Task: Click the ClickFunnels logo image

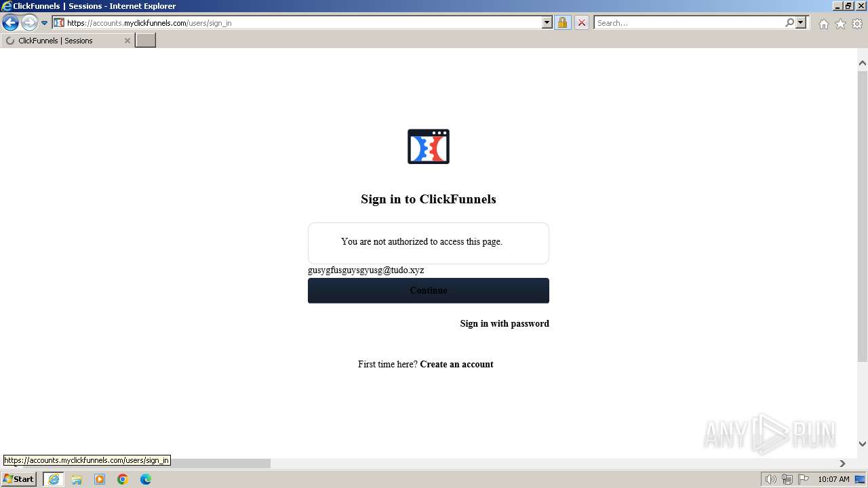Action: (x=429, y=146)
